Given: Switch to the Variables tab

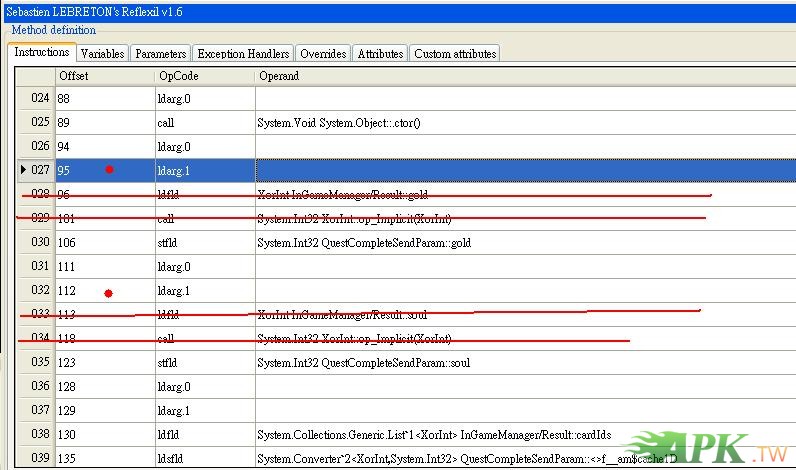Looking at the screenshot, I should 103,54.
